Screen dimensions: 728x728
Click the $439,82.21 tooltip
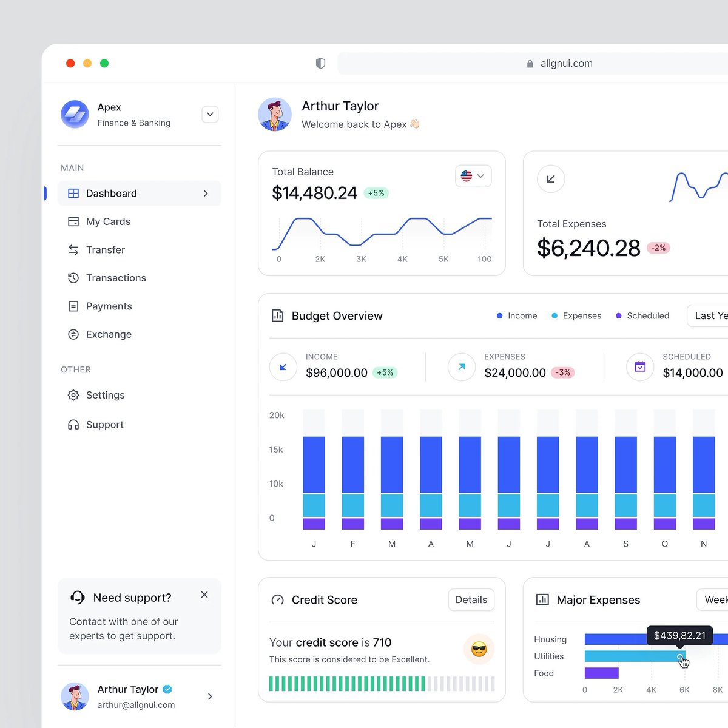[679, 635]
